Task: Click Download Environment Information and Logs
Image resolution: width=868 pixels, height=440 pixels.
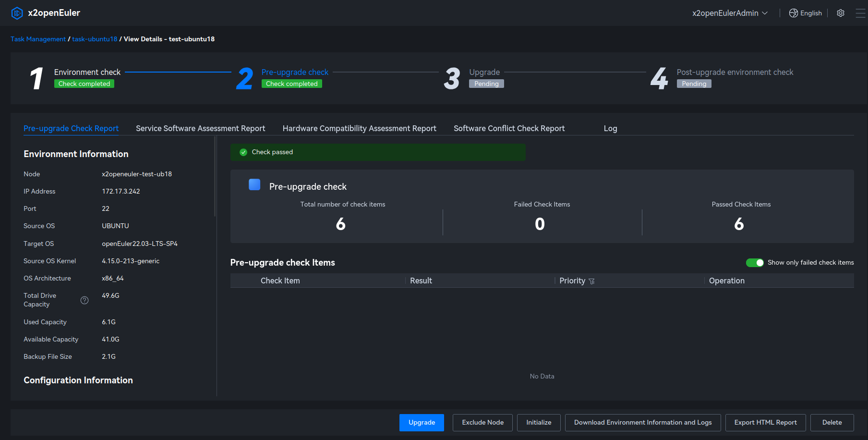Action: tap(643, 423)
